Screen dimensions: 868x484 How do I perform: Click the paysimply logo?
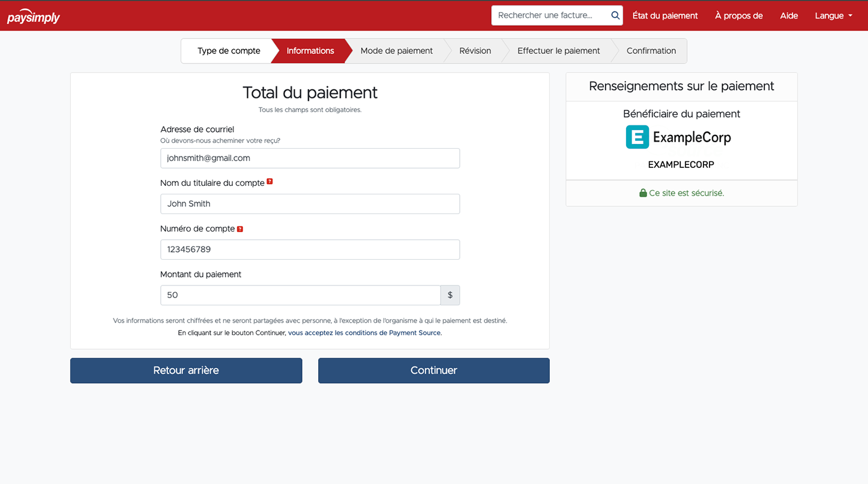tap(33, 16)
